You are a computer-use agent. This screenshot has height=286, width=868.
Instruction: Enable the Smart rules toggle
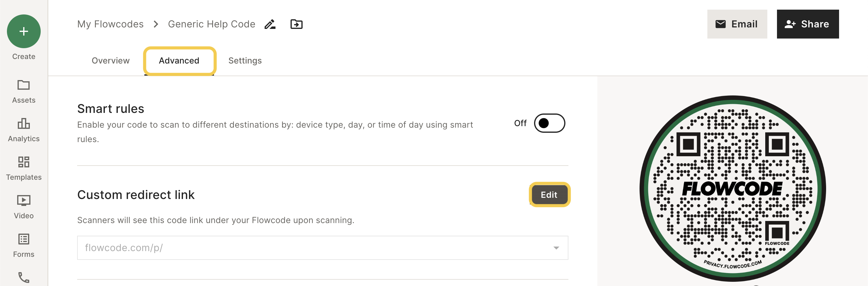pyautogui.click(x=549, y=123)
